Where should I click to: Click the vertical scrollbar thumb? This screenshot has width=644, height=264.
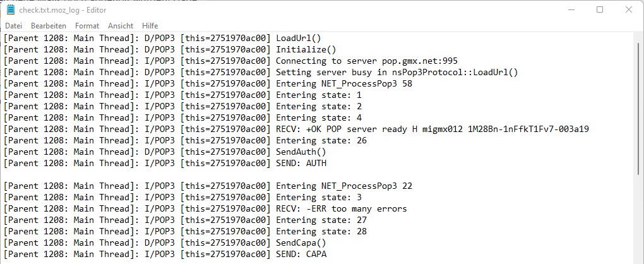tap(639, 108)
